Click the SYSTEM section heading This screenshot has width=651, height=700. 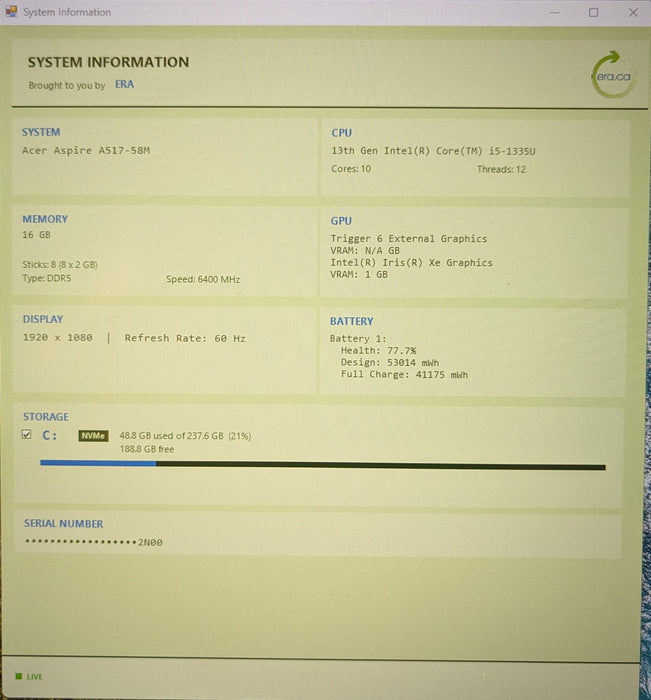41,132
